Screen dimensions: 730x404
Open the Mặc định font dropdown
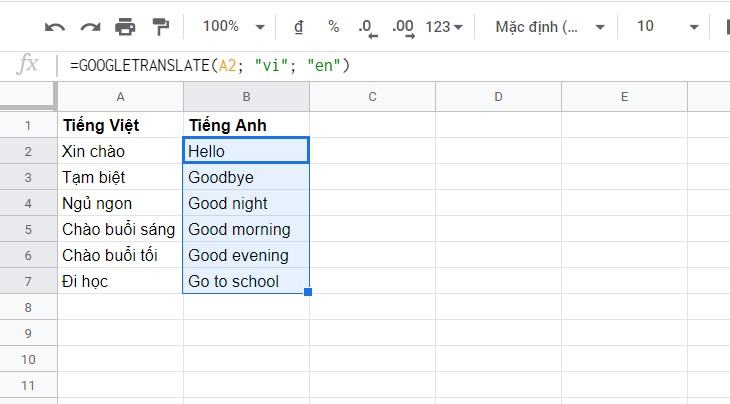pyautogui.click(x=550, y=27)
